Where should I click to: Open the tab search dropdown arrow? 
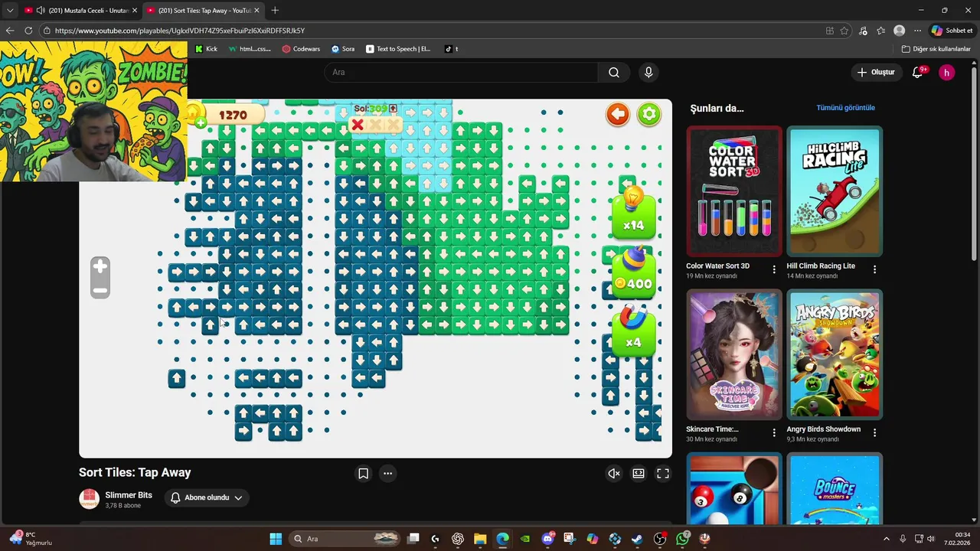(10, 10)
